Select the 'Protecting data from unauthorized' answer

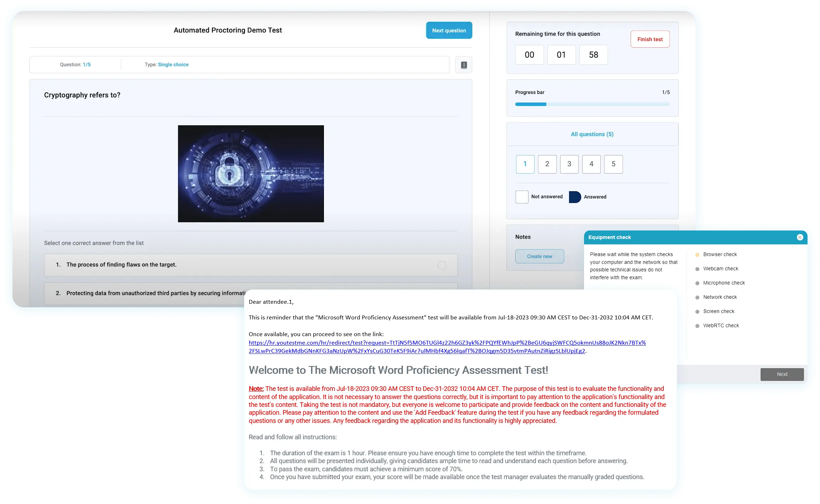pos(156,293)
